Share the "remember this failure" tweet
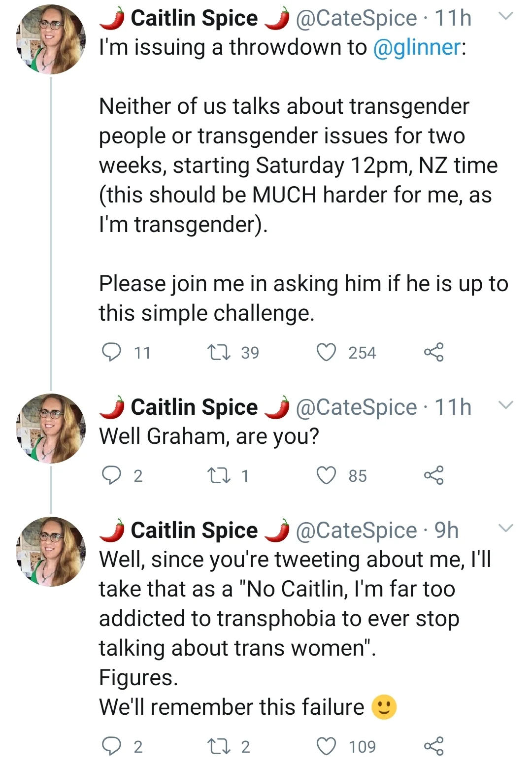The width and height of the screenshot is (532, 764). 433,746
